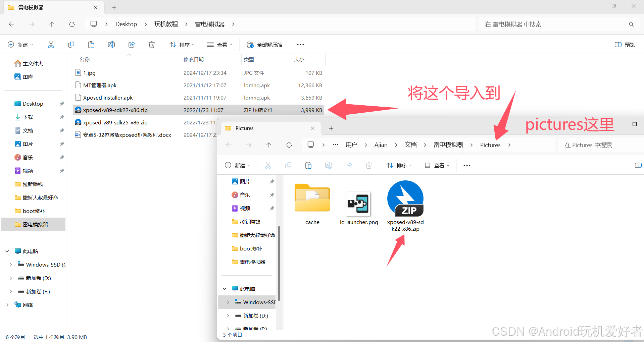Expand 新加卷 (D:) in 雷电模拟器 window sidebar

[11, 278]
